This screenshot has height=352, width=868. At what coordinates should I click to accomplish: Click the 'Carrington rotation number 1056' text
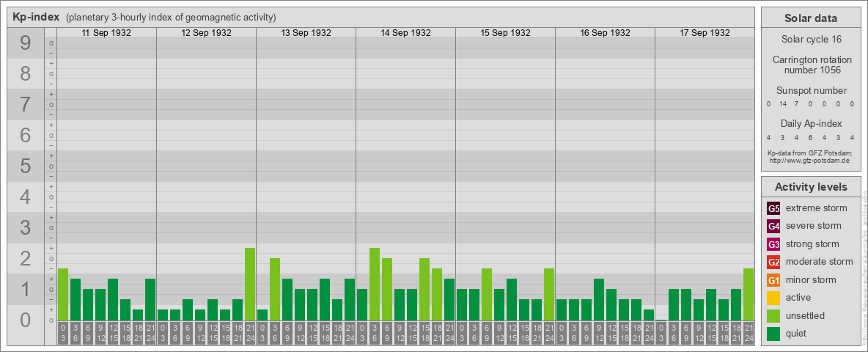point(812,65)
